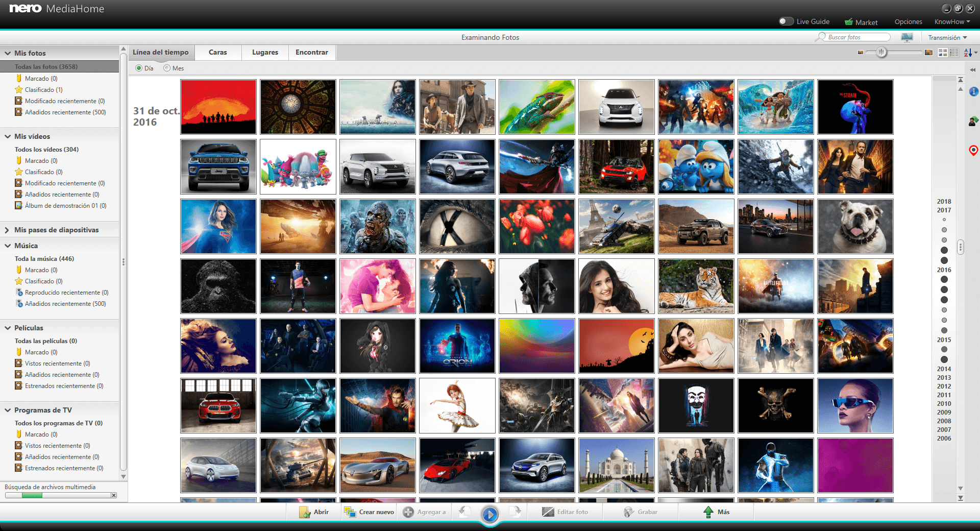This screenshot has height=531, width=980.
Task: Collapse the Mis fotos section
Action: (8, 53)
